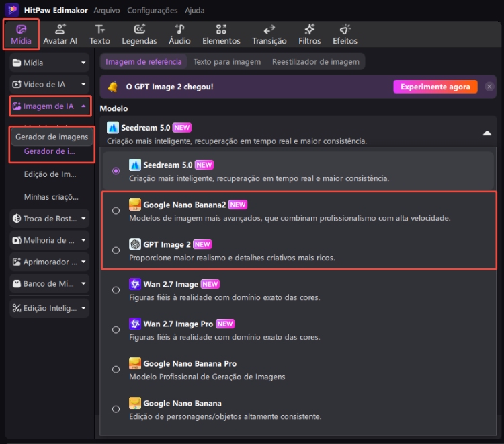Click the Vídeo de IA sidebar icon
The image size is (504, 444).
pos(16,84)
